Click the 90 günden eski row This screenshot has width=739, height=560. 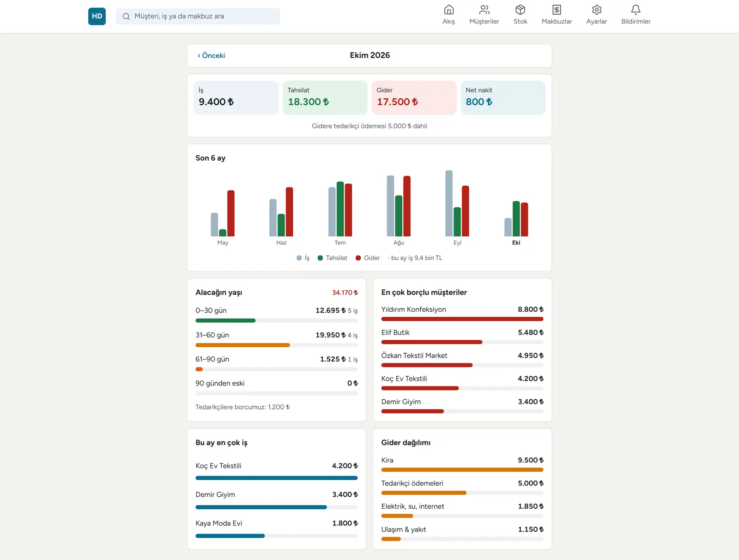click(x=276, y=388)
